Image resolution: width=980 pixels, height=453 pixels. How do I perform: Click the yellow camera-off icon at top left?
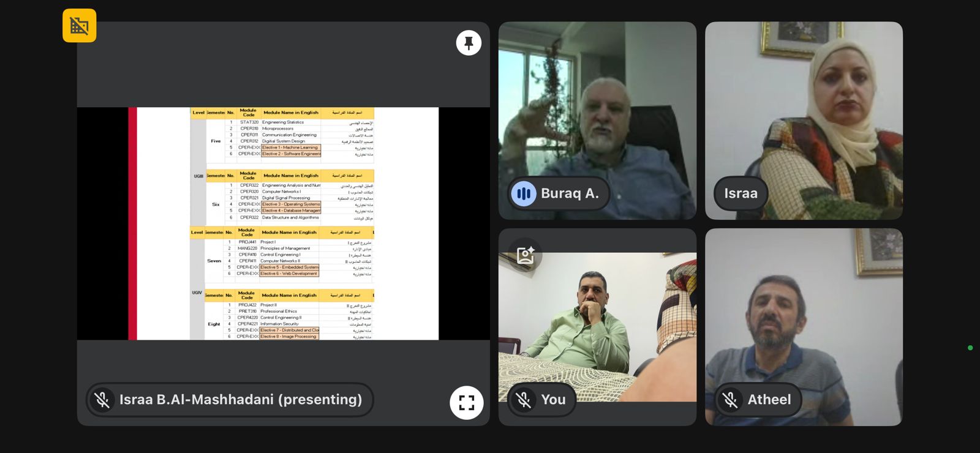[80, 26]
